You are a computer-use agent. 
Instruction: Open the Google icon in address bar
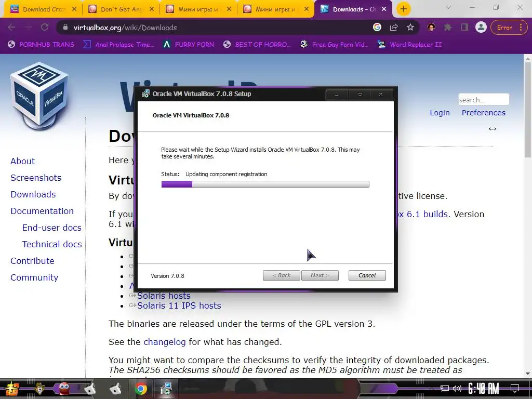tap(377, 27)
